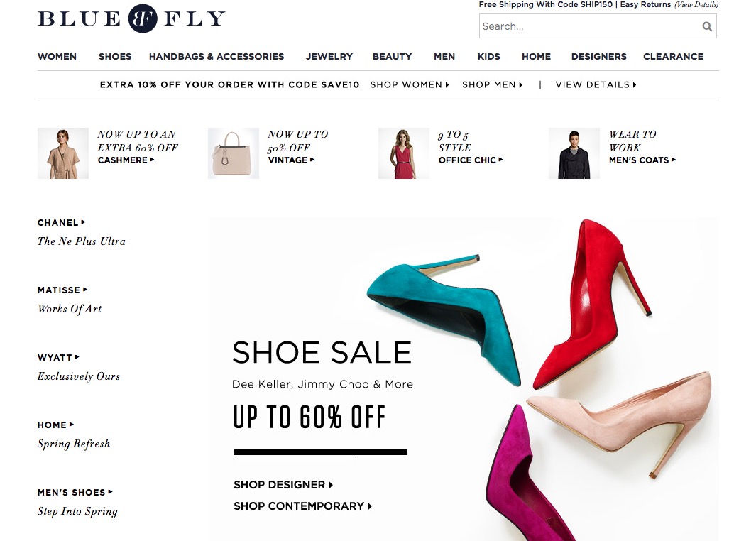Viewport: 756px width, 541px height.
Task: Open the Women menu
Action: 57,56
